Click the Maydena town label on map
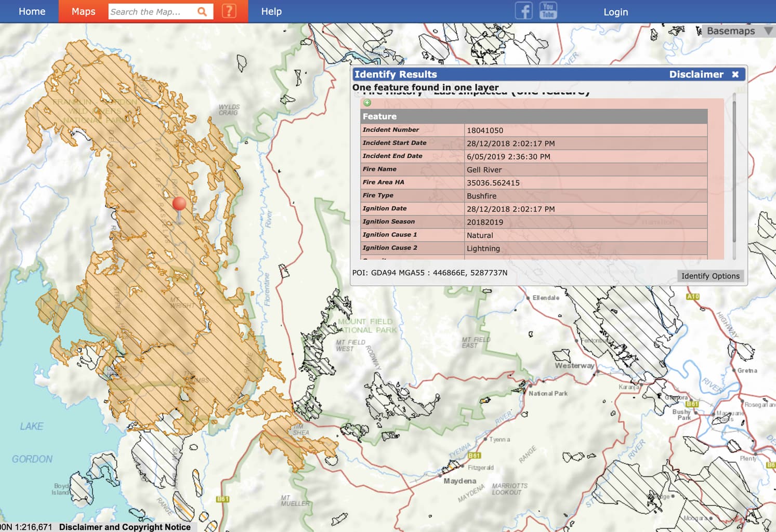 tap(459, 481)
